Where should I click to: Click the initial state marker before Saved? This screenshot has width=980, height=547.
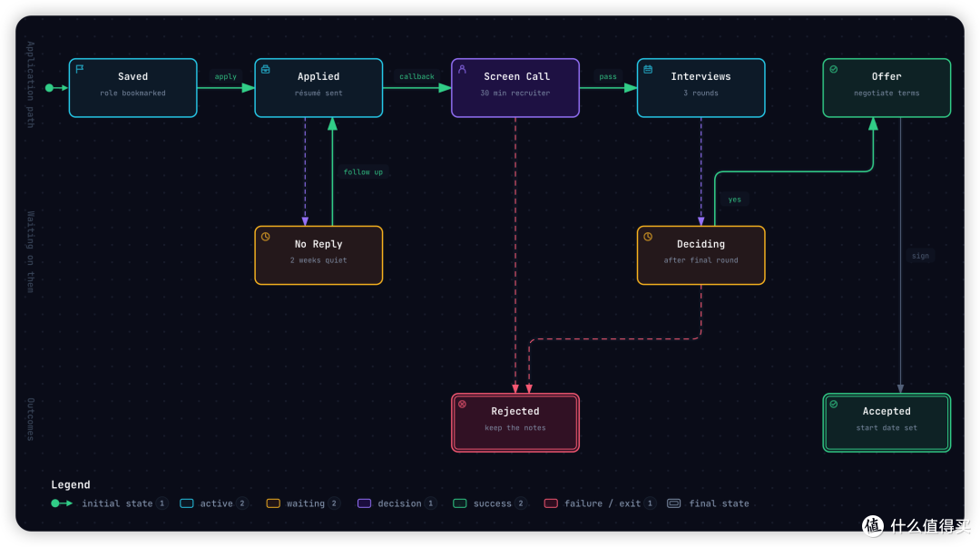56,87
